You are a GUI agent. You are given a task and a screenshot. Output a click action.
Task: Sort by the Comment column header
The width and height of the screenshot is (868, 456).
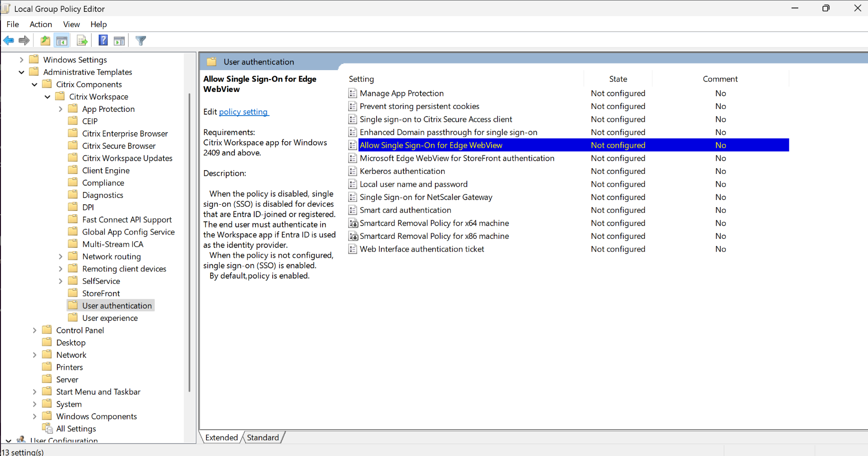[720, 79]
